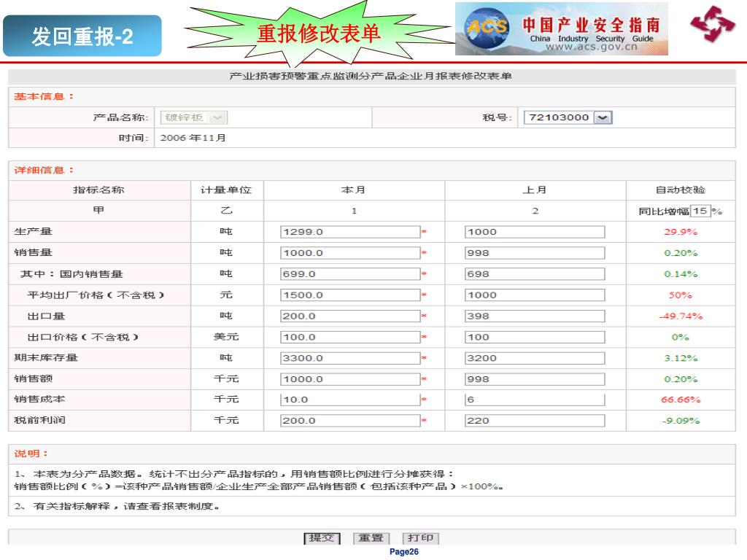Click the 重置 reset button
The height and width of the screenshot is (560, 747).
371,538
